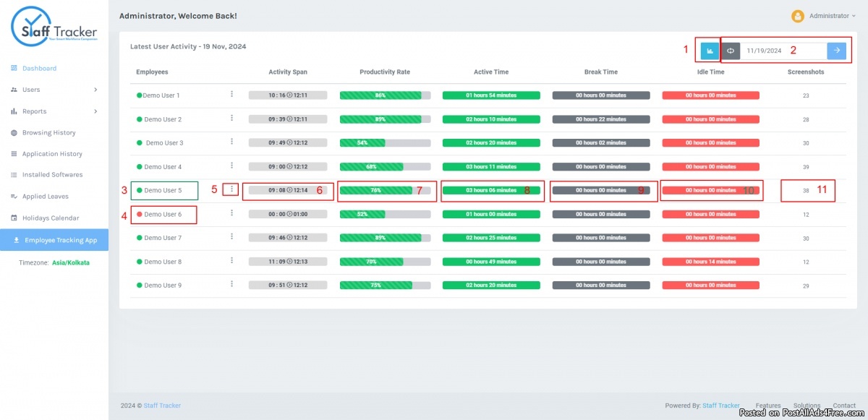Click the date input field
Viewport: 868px width, 420px height.
click(783, 51)
